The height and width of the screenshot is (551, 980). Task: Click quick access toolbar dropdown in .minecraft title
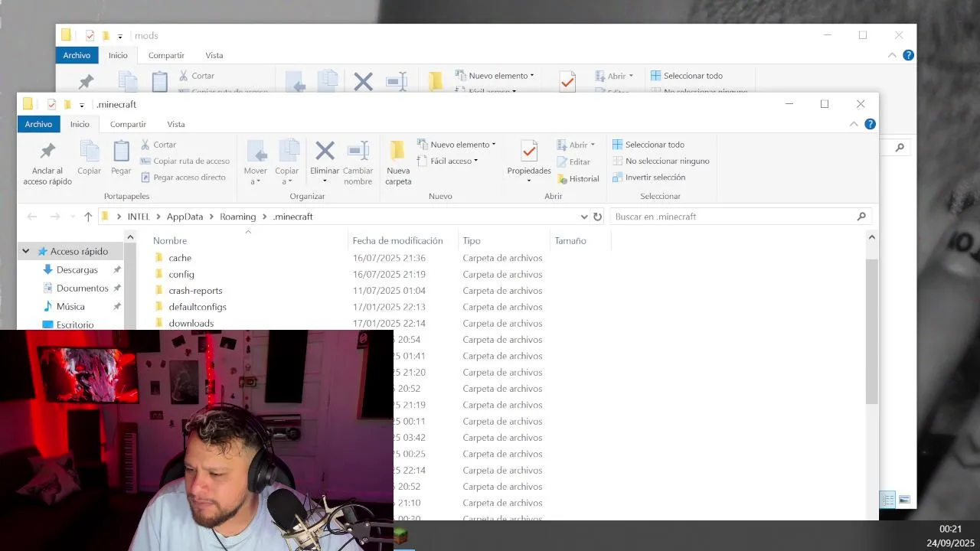click(x=82, y=105)
